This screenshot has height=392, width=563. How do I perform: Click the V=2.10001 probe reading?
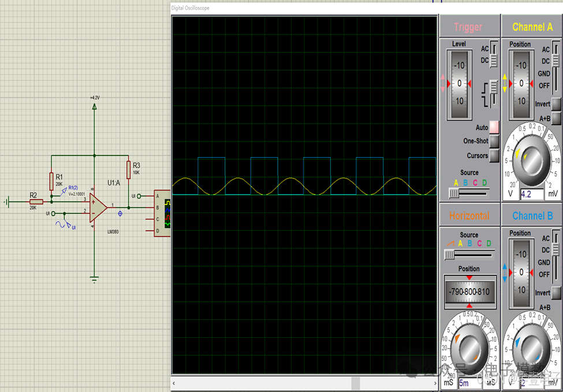[76, 194]
